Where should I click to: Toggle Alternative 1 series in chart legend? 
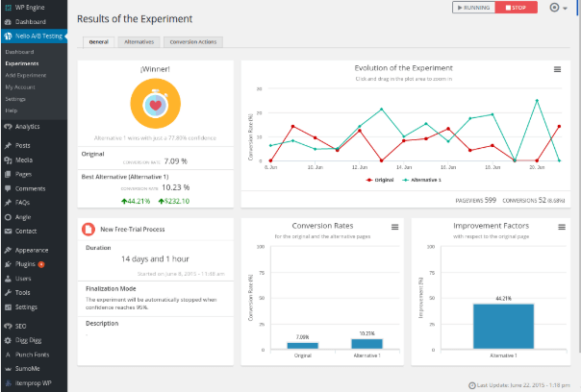(x=421, y=180)
